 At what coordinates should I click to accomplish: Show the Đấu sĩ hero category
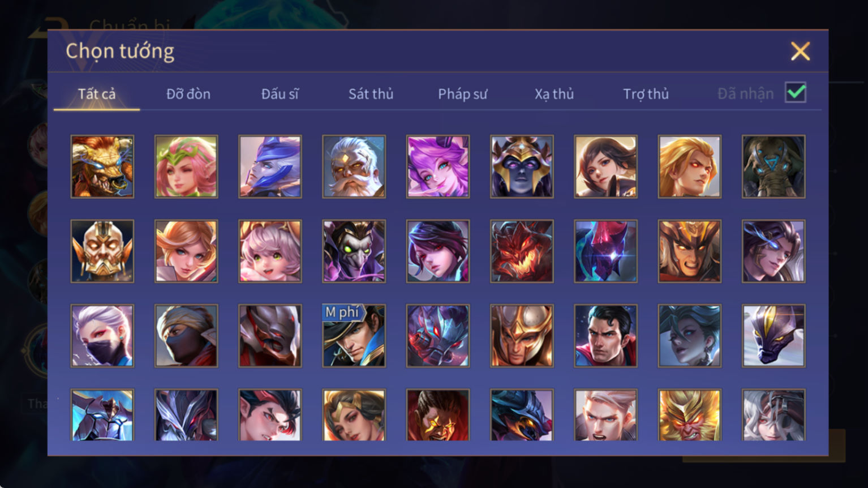coord(280,94)
